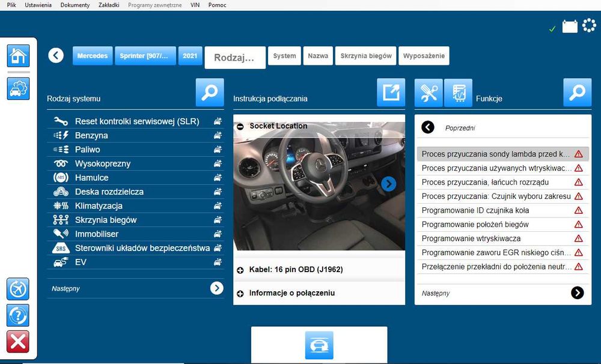Select Programowanie ID czujnika koła
The image size is (601, 364).
[503, 210]
